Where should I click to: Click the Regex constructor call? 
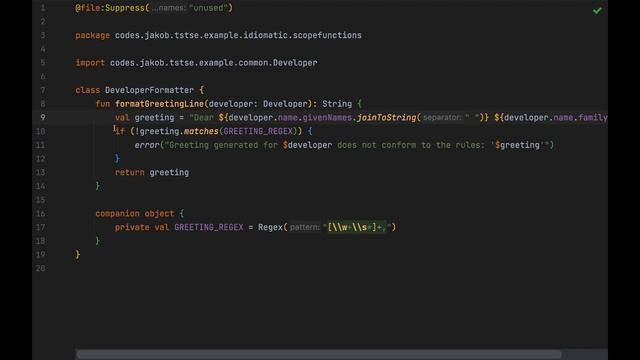pyautogui.click(x=270, y=227)
